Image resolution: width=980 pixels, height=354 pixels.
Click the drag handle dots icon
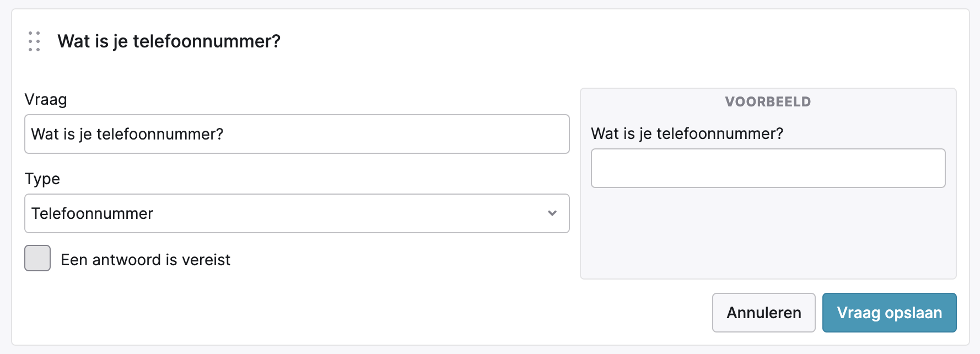pyautogui.click(x=34, y=41)
